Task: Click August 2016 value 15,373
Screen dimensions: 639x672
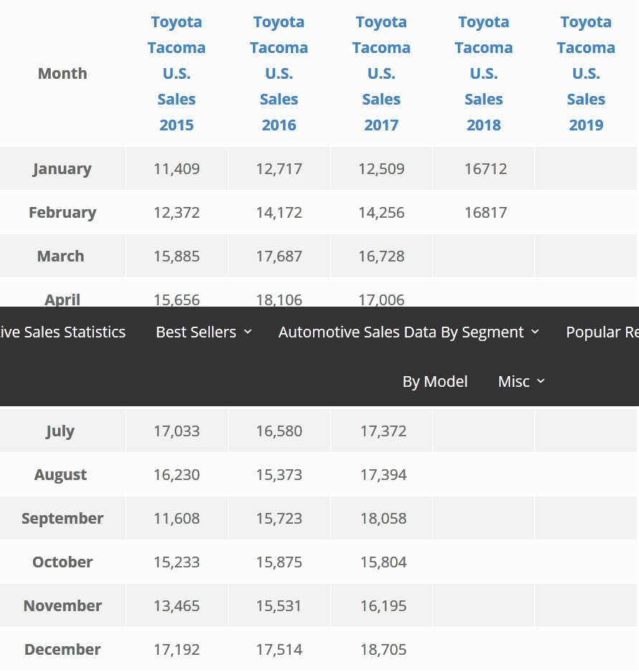Action: (x=279, y=475)
